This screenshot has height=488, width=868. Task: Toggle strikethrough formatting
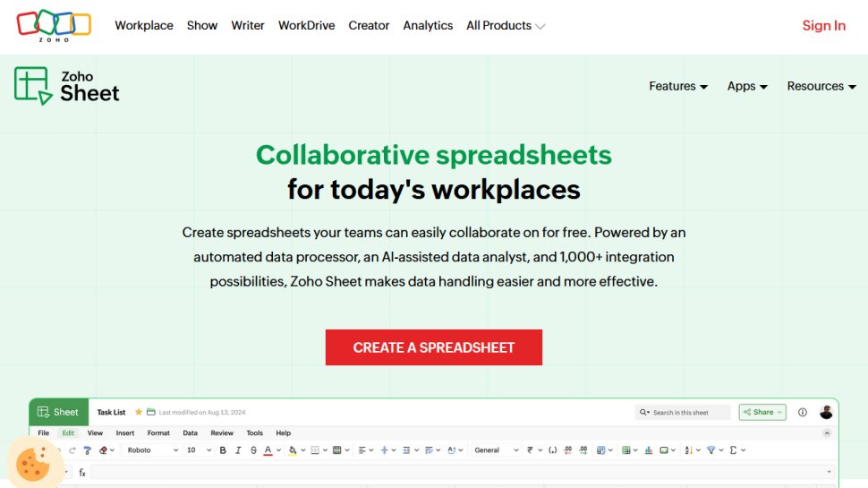[x=253, y=450]
